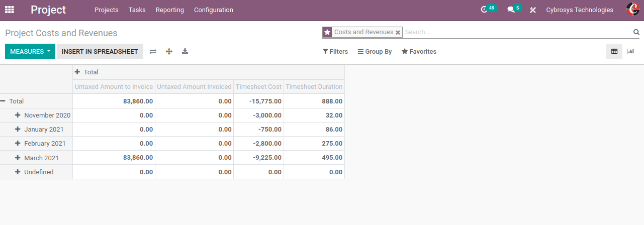The width and height of the screenshot is (644, 225).
Task: Open the Measures dropdown
Action: pos(30,51)
